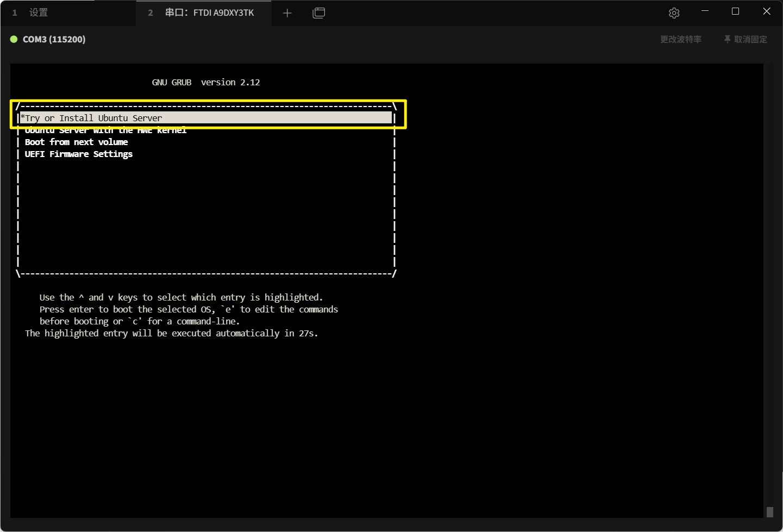Click the GNU GRUB version 2.12 heading
783x532 pixels.
pos(205,83)
